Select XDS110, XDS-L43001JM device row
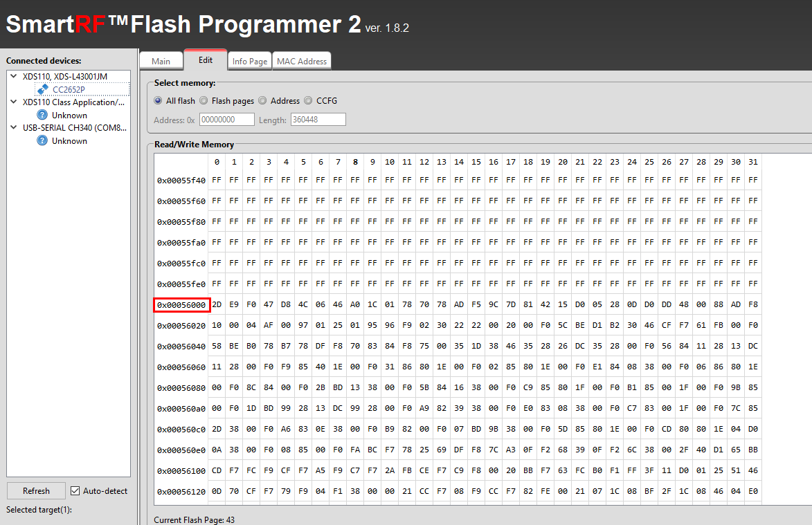The width and height of the screenshot is (812, 525). point(65,76)
